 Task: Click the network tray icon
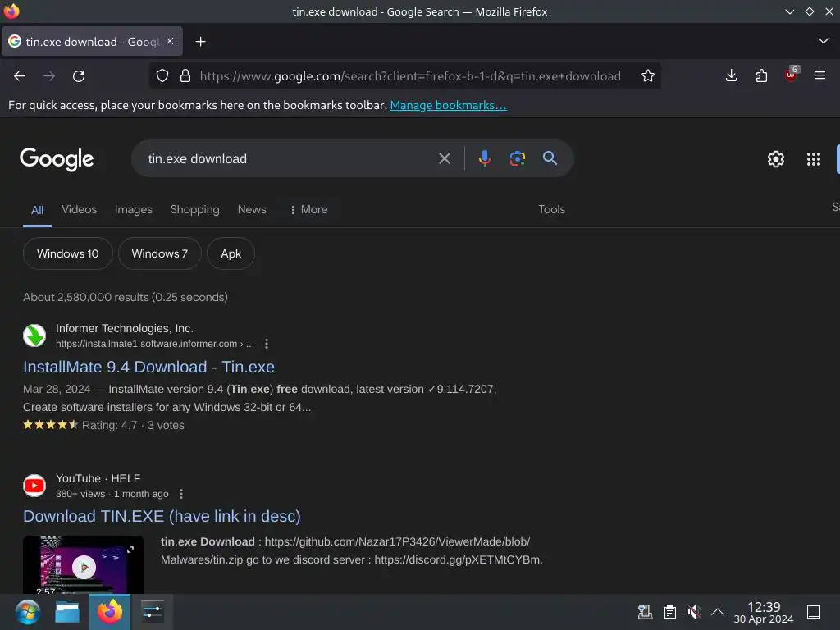(645, 612)
